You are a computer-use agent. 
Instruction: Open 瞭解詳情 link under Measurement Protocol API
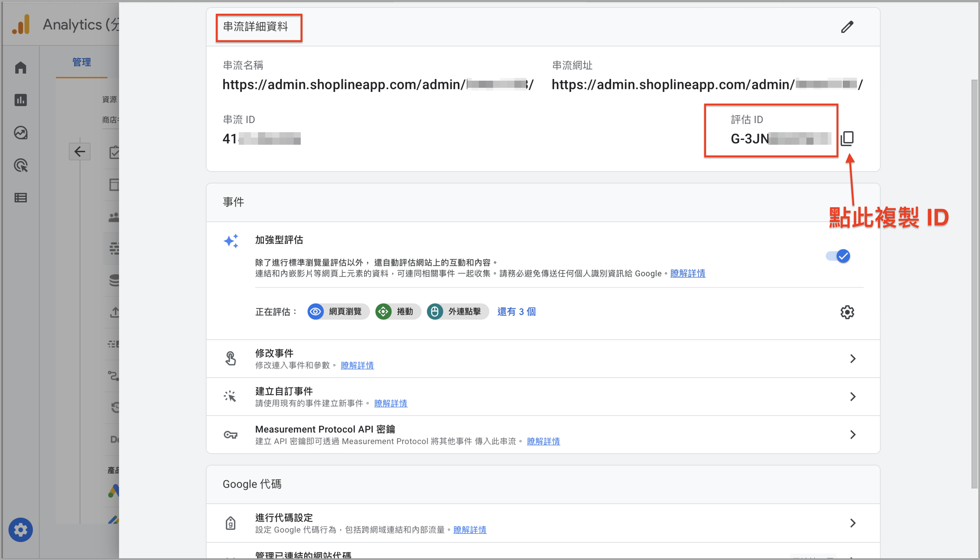click(x=543, y=442)
